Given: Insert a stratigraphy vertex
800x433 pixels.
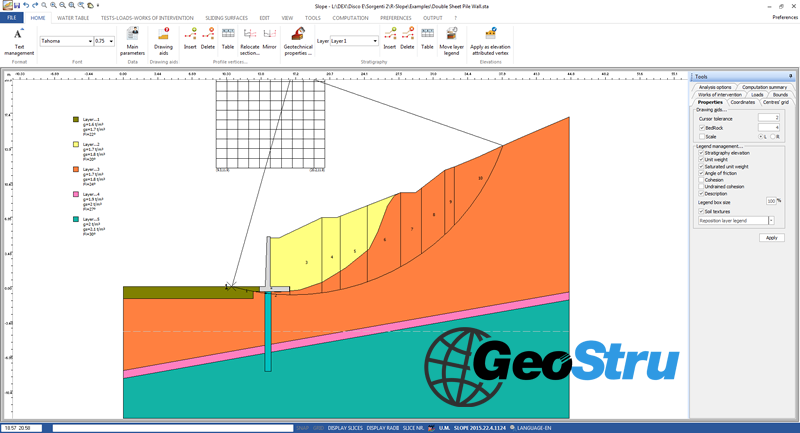Looking at the screenshot, I should coord(390,39).
